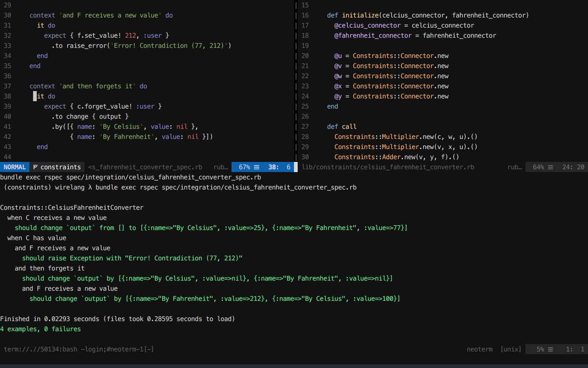Click line number 16 in the right pane

click(x=305, y=16)
